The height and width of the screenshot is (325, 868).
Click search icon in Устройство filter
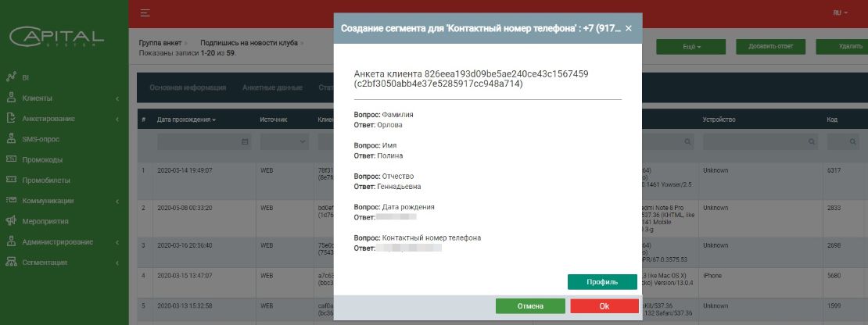click(x=812, y=142)
